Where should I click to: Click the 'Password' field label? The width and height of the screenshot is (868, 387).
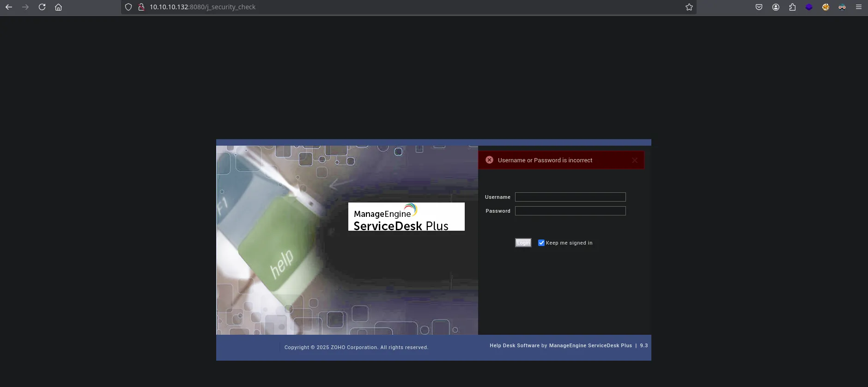point(498,211)
